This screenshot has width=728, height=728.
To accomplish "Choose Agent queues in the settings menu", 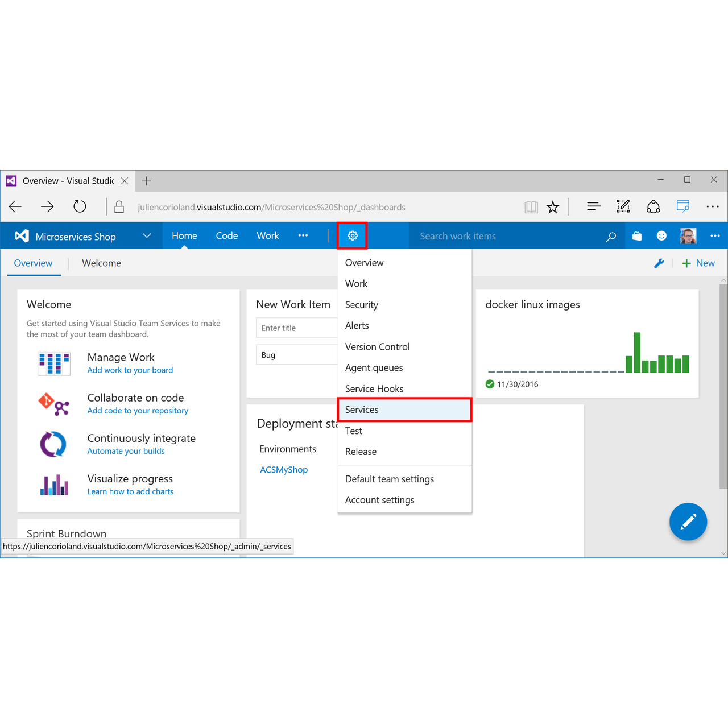I will tap(374, 368).
